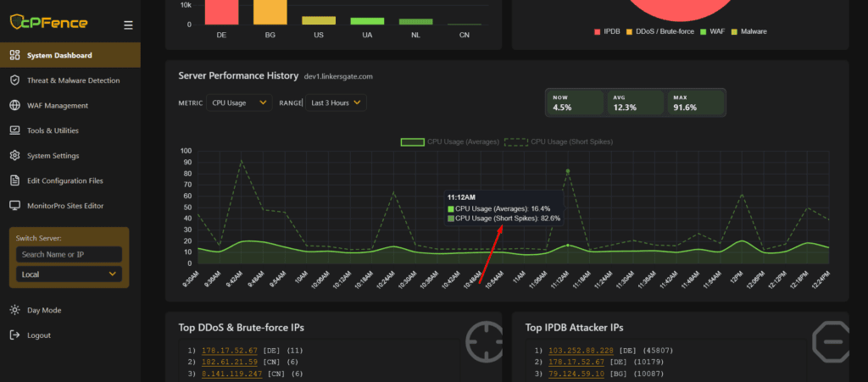Click the System Dashboard grid icon
This screenshot has width=868, height=382.
14,56
